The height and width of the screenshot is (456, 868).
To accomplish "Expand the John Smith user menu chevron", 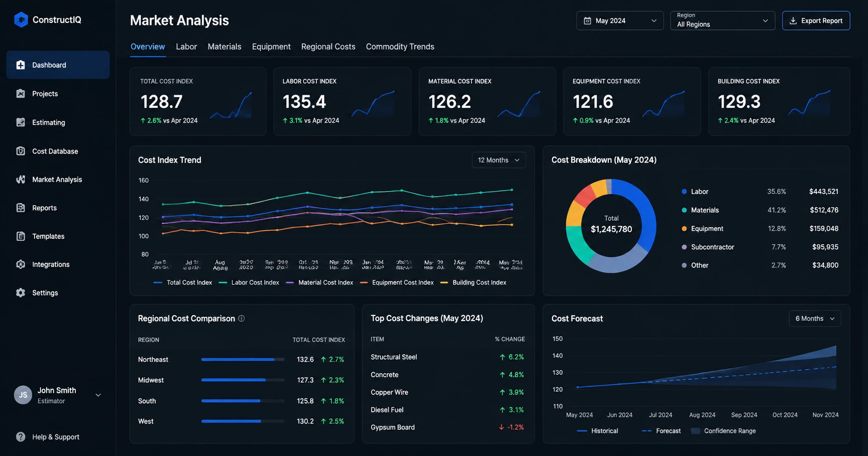I will [98, 395].
